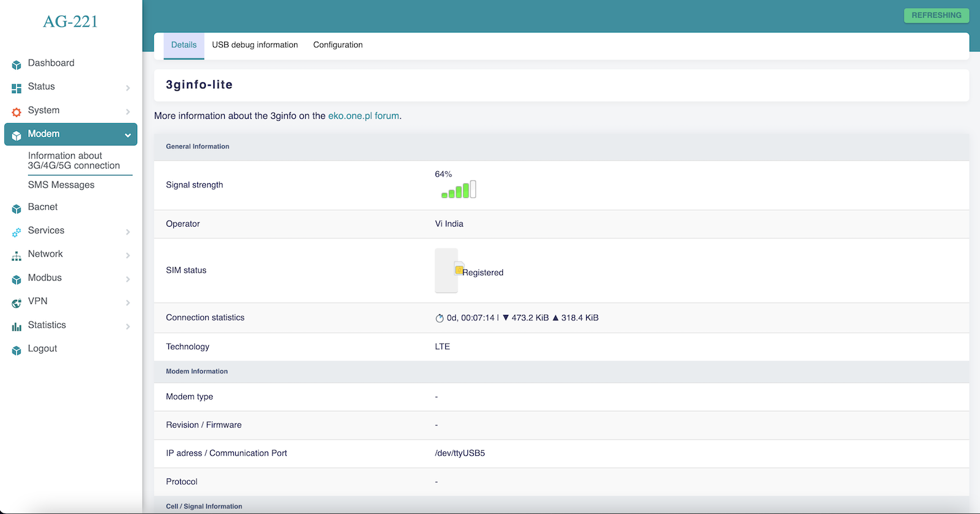This screenshot has width=980, height=514.
Task: Click the Statistics bar chart icon
Action: pyautogui.click(x=17, y=327)
